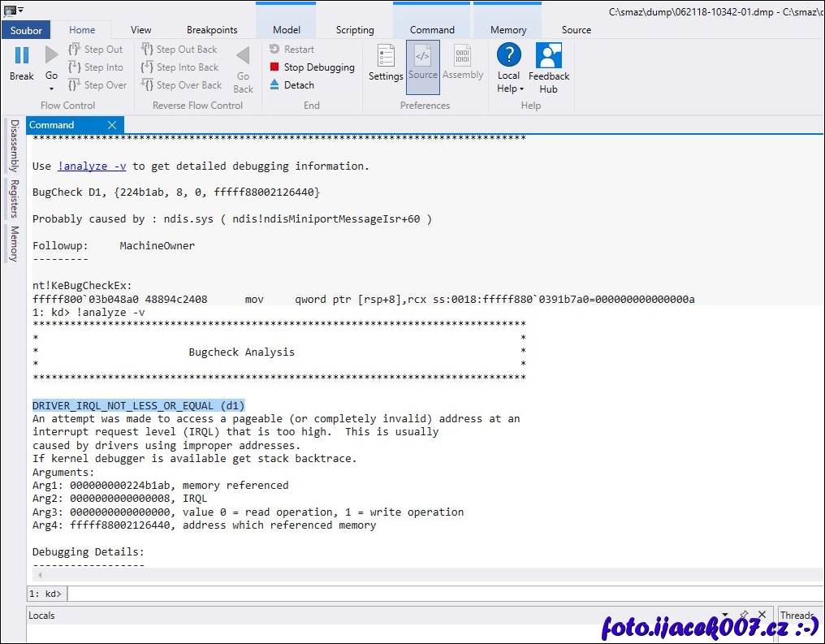Image resolution: width=825 pixels, height=644 pixels.
Task: Click the Feedback Hub icon
Action: click(549, 56)
